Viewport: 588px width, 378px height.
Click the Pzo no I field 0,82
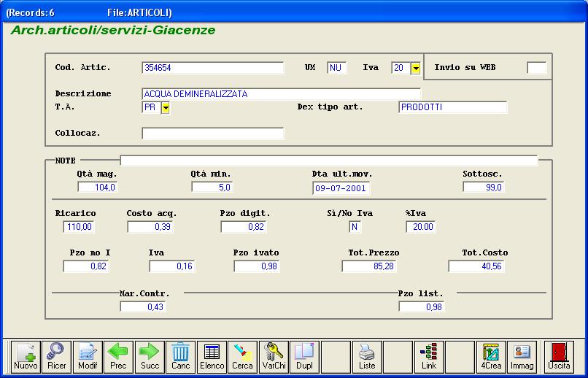pyautogui.click(x=86, y=266)
